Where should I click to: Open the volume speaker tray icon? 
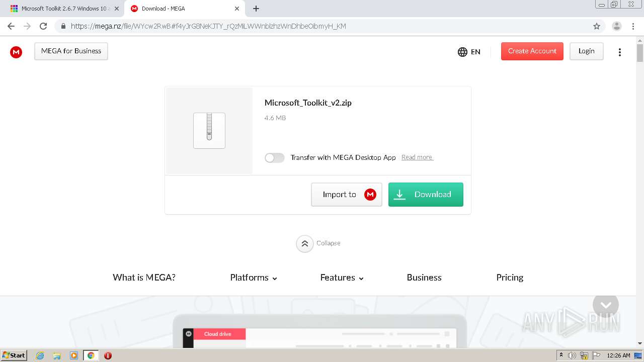(x=572, y=355)
